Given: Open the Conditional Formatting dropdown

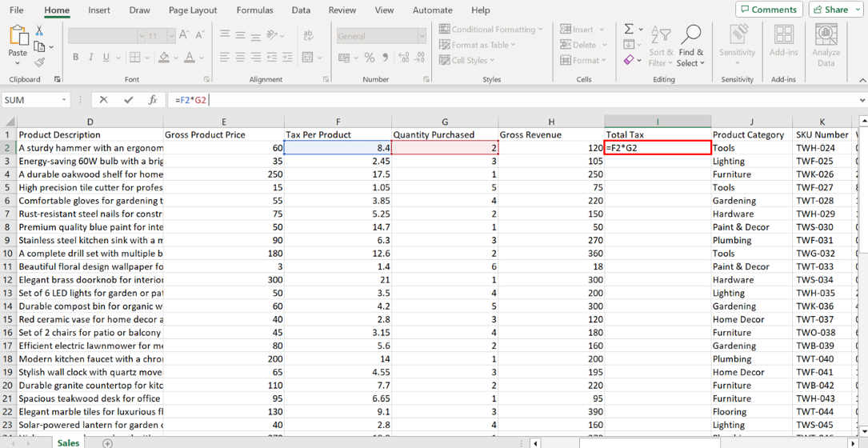Looking at the screenshot, I should 490,29.
